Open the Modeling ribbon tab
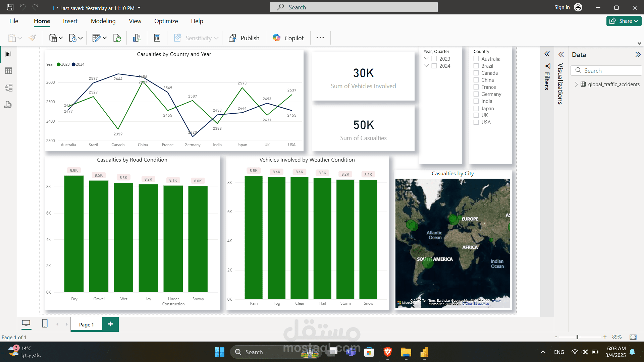The width and height of the screenshot is (644, 362). (x=103, y=21)
